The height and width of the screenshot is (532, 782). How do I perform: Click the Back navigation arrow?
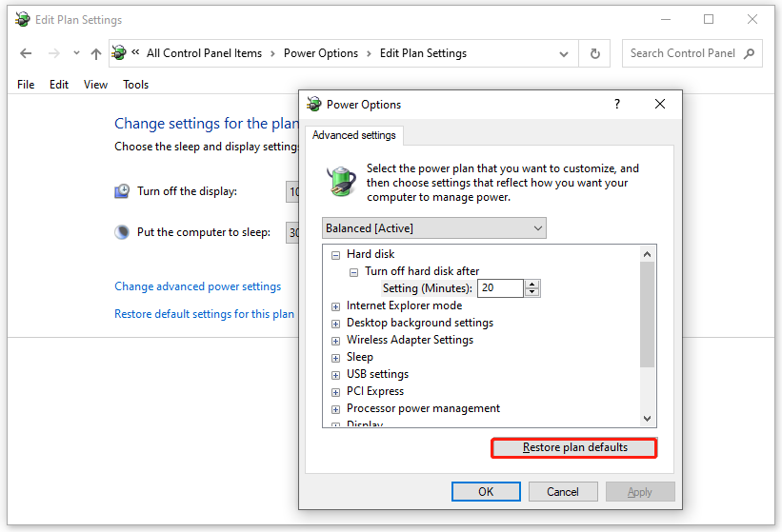tap(26, 54)
